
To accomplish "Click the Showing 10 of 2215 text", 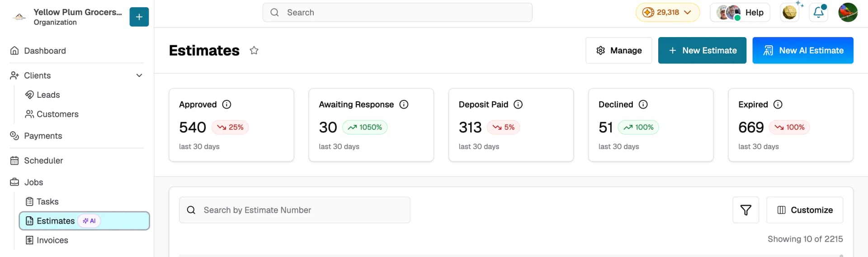I will [x=805, y=239].
